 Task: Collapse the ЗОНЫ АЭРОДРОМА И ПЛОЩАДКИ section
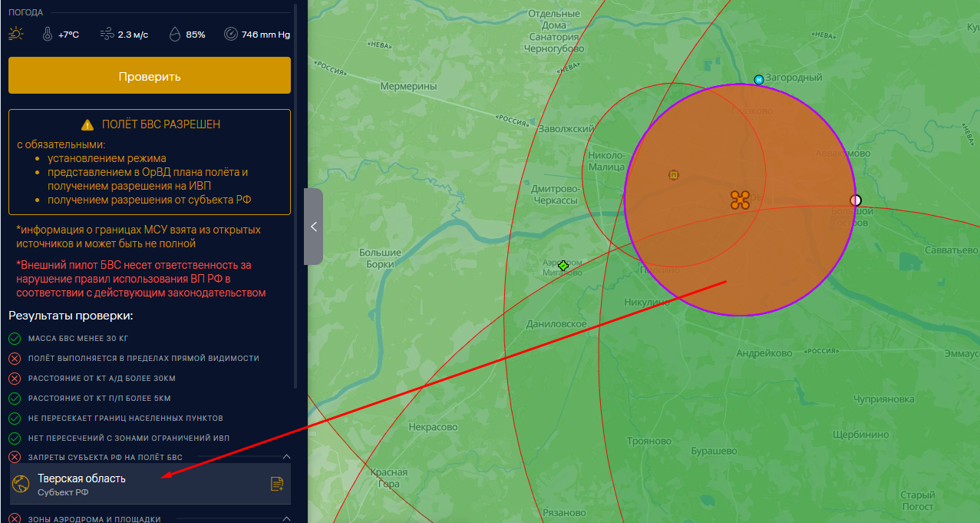click(286, 519)
